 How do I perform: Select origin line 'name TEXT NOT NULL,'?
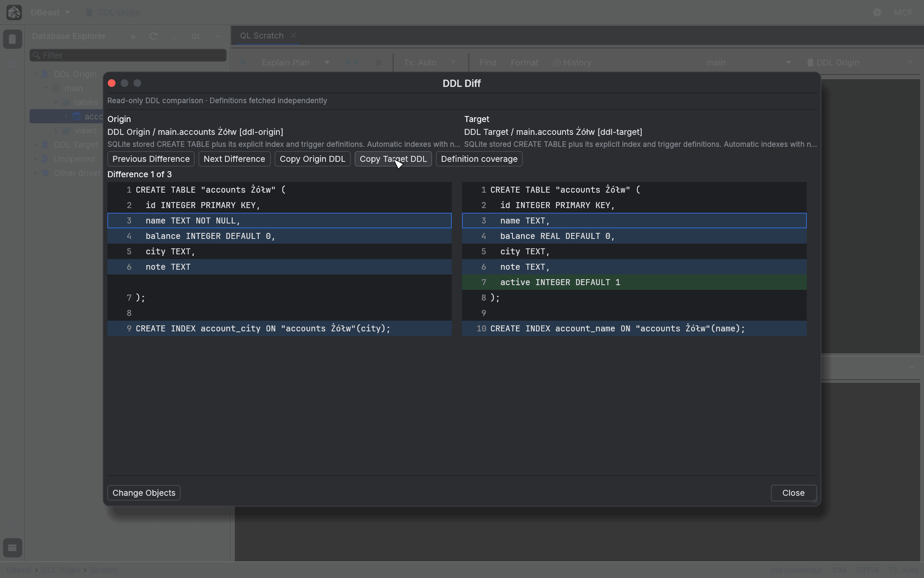[x=279, y=220]
